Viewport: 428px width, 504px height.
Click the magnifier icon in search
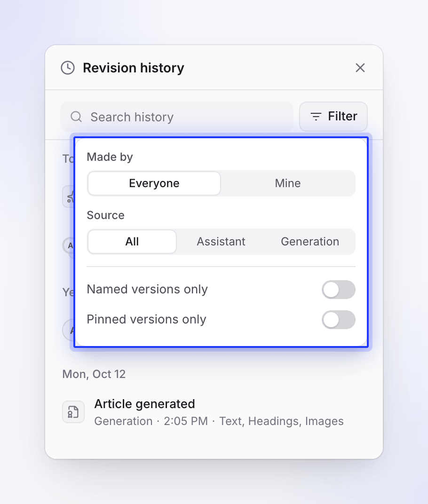coord(76,117)
